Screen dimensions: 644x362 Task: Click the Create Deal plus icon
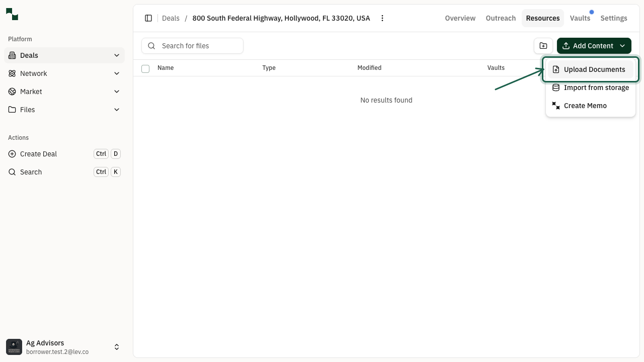[12, 154]
